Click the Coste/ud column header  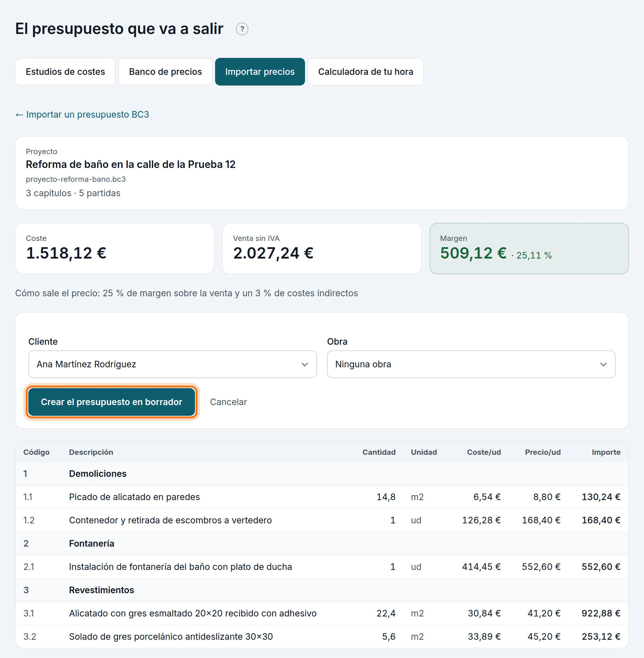click(484, 452)
